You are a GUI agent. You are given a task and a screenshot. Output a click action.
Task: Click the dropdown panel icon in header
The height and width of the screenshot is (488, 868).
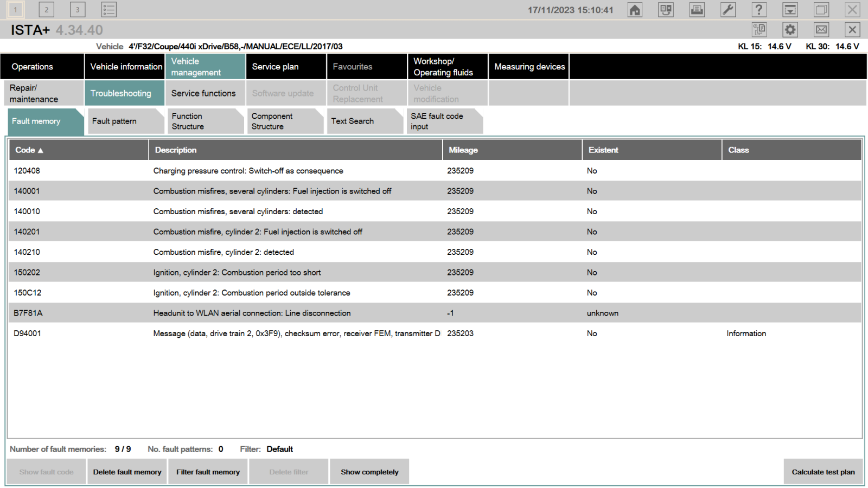[x=790, y=10]
